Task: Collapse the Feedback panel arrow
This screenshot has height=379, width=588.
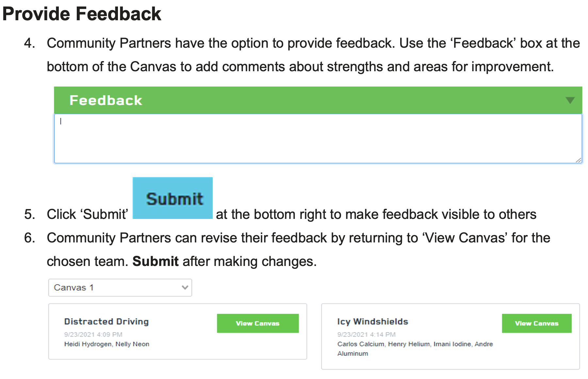Action: [x=570, y=100]
